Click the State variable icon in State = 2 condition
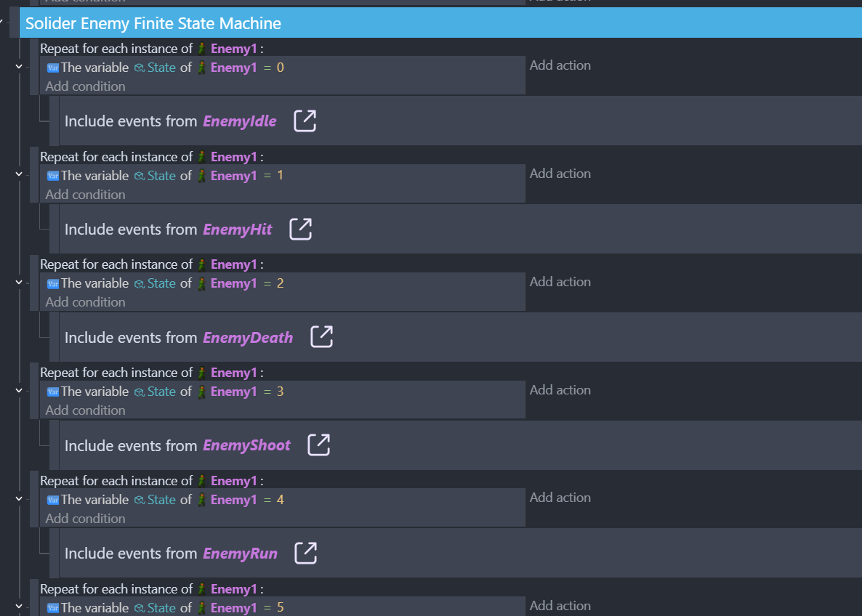This screenshot has width=862, height=616. click(140, 284)
